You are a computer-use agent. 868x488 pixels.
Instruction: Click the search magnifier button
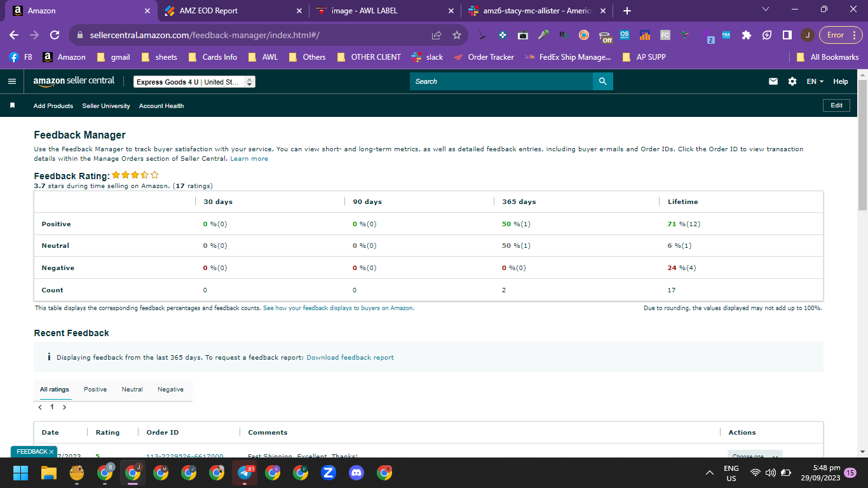click(x=602, y=81)
